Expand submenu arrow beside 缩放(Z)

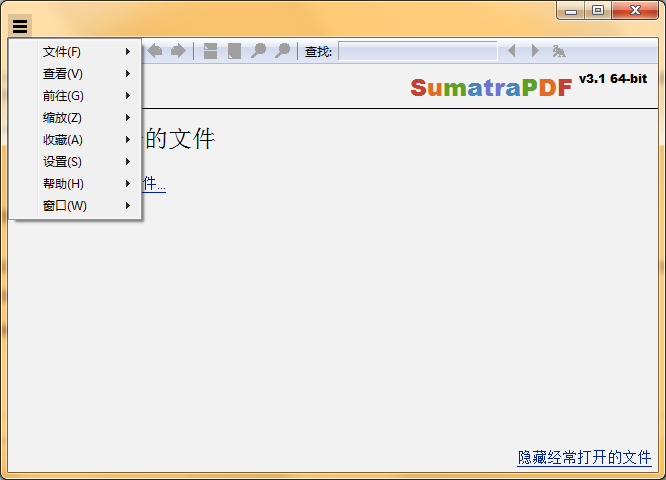point(127,118)
